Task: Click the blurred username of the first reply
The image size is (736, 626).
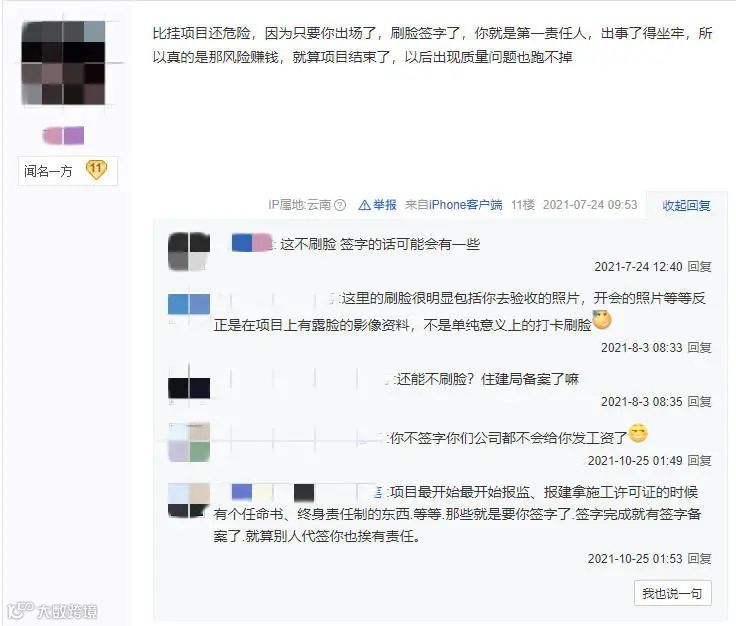Action: (x=252, y=243)
